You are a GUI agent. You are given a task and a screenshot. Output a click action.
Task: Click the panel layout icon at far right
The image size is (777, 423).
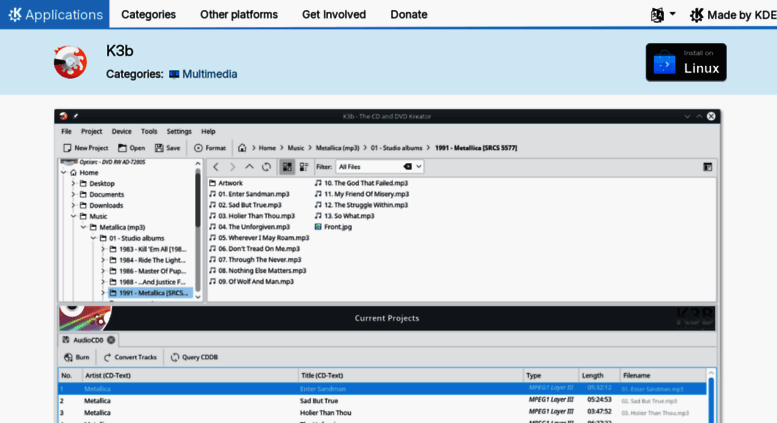tap(708, 167)
